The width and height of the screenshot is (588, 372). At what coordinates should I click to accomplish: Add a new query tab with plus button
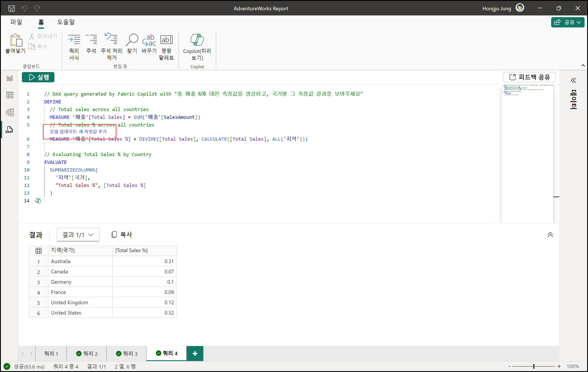click(195, 353)
